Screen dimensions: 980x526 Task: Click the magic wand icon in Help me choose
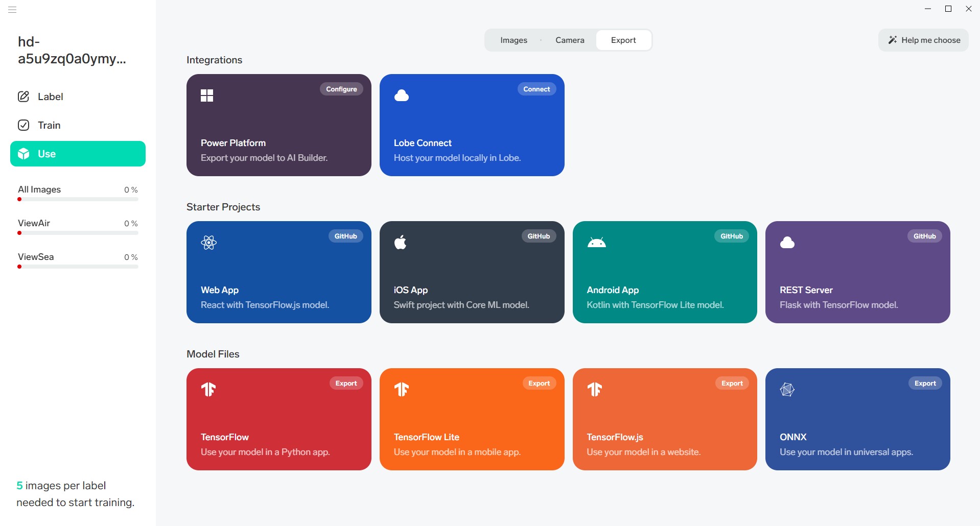pos(893,40)
